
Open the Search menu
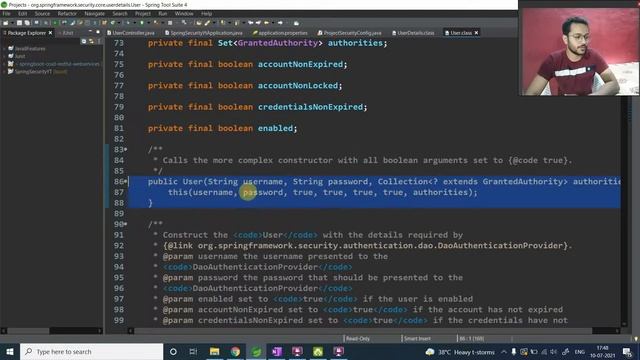120,13
